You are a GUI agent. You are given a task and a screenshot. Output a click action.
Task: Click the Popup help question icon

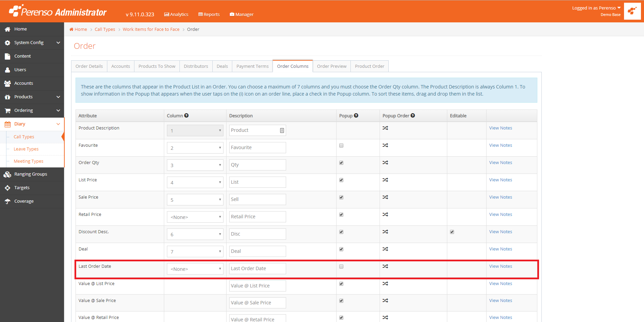[356, 116]
